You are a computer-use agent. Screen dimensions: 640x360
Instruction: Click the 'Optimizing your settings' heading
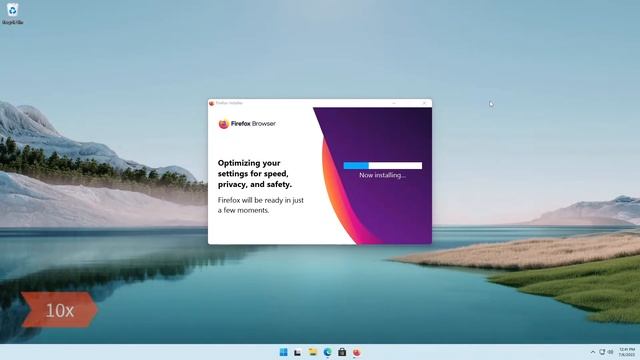255,173
